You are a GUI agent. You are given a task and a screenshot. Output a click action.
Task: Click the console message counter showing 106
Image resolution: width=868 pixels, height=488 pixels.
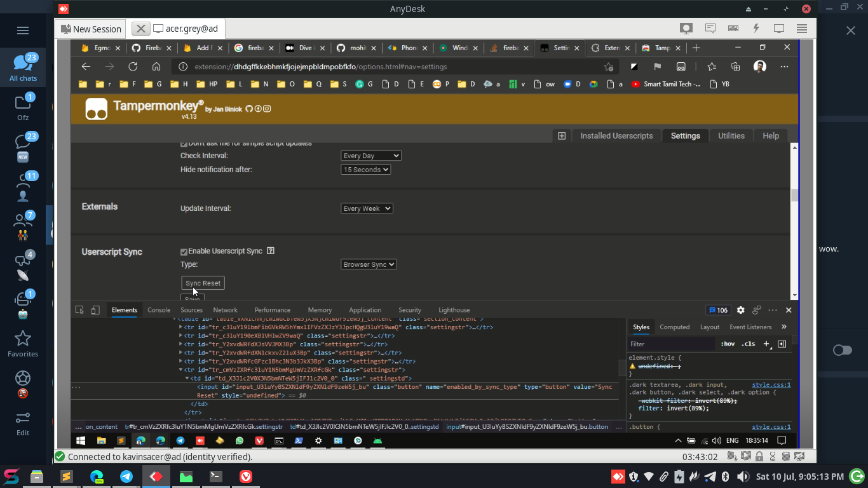pos(717,310)
